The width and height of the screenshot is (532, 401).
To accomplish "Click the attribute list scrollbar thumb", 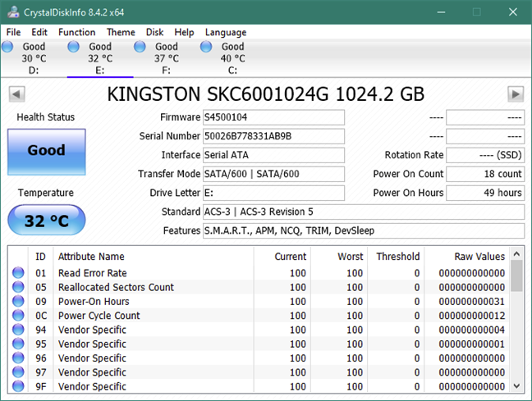I will tap(516, 276).
